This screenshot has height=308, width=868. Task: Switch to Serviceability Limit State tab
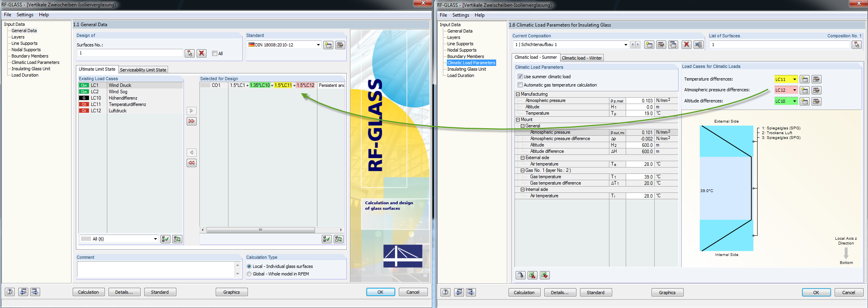[x=143, y=70]
